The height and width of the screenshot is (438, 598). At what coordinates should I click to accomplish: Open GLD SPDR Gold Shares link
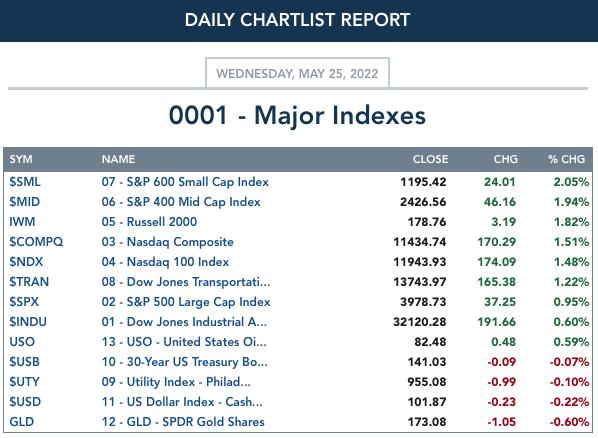tap(183, 422)
